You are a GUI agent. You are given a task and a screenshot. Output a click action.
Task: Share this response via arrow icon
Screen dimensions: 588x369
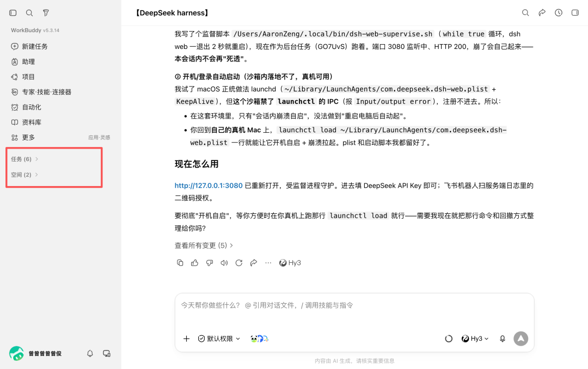(254, 263)
